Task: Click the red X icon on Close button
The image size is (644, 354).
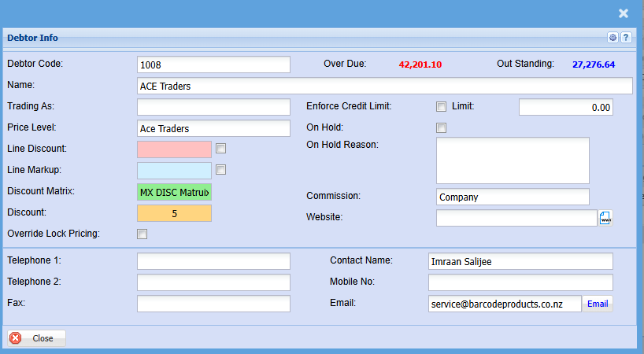Action: click(x=16, y=338)
